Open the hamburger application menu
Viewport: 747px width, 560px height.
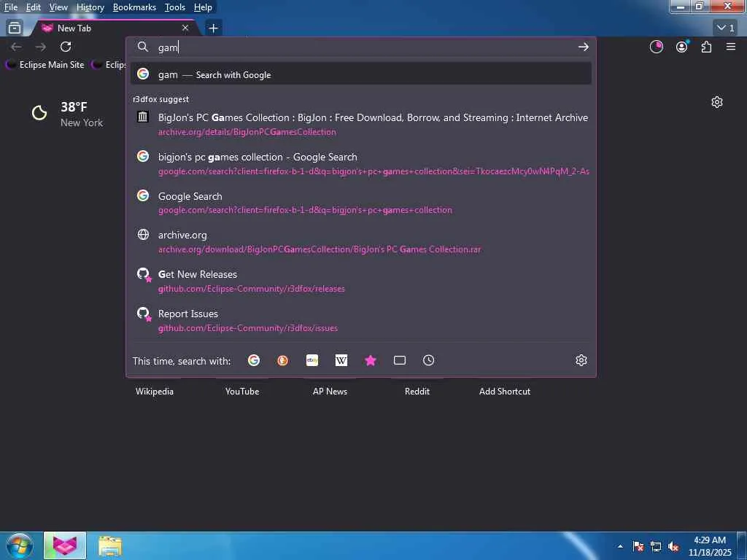click(731, 47)
